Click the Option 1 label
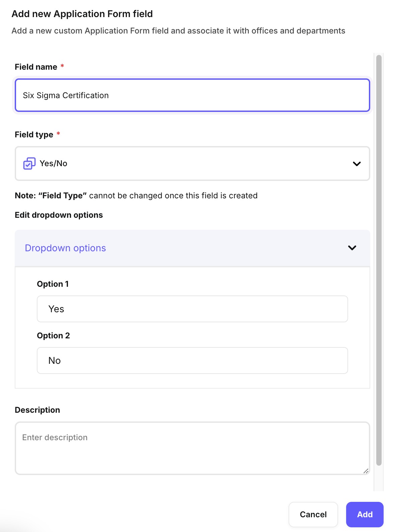The width and height of the screenshot is (395, 532). click(53, 284)
